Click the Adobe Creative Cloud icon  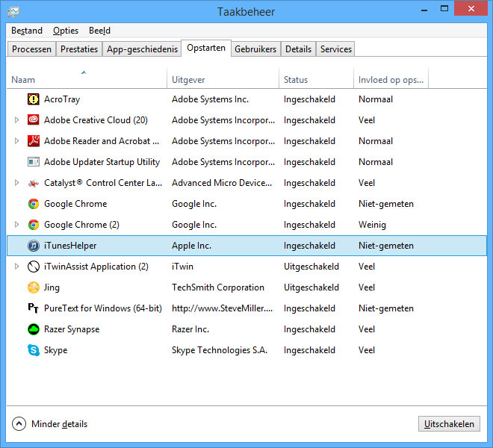(x=34, y=120)
